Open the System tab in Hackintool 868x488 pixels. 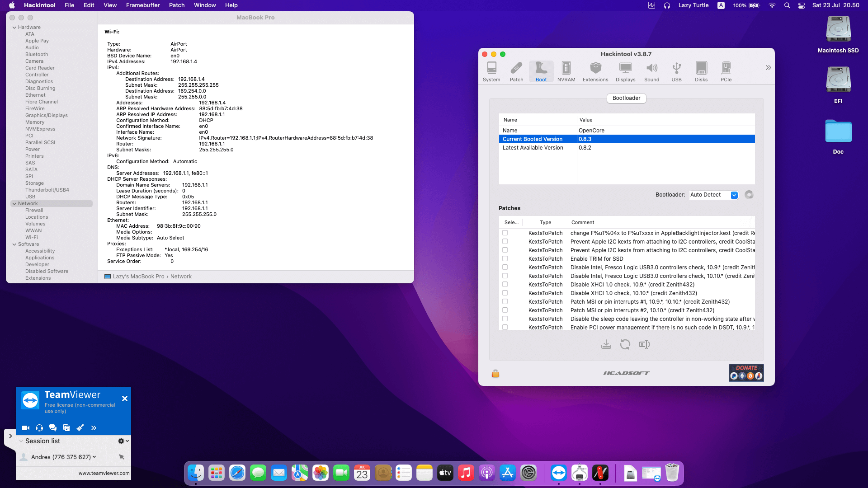click(491, 72)
